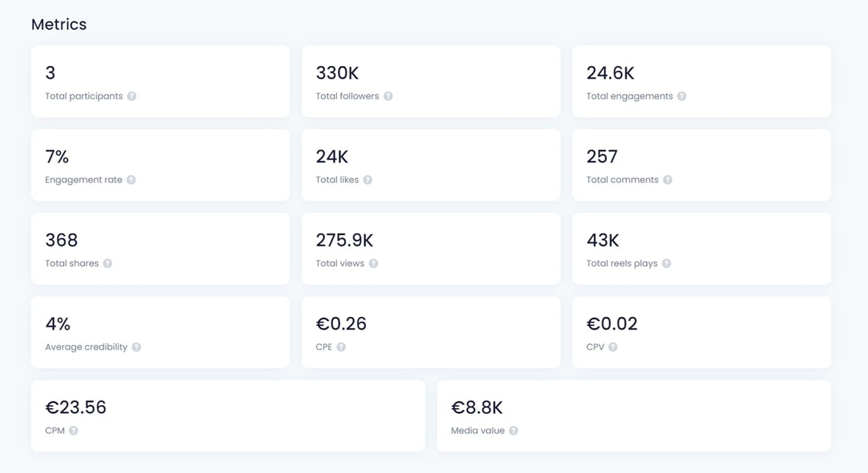Click the 275.9K total views figure
Viewport: 868px width, 473px height.
tap(345, 240)
